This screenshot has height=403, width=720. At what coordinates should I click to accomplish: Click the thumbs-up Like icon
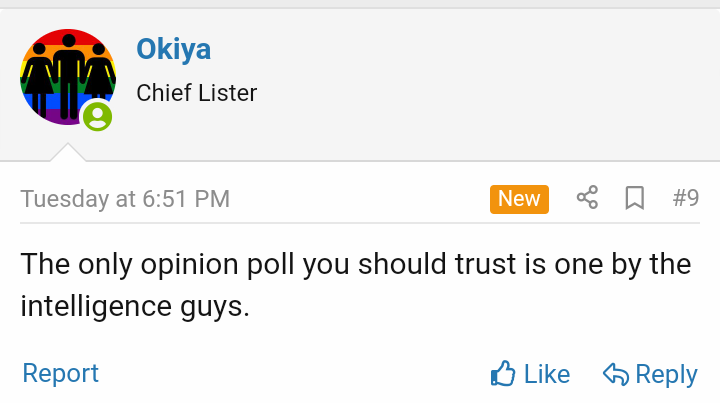503,374
